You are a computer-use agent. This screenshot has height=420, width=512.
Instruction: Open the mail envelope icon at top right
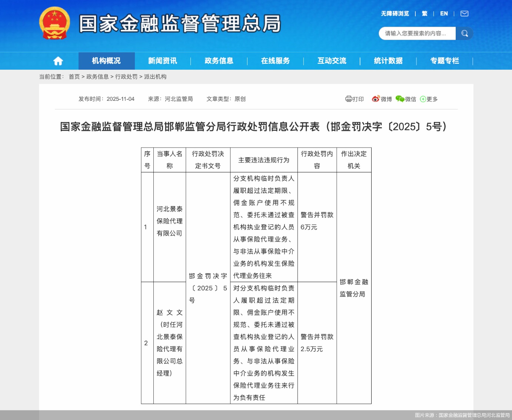[x=464, y=13]
